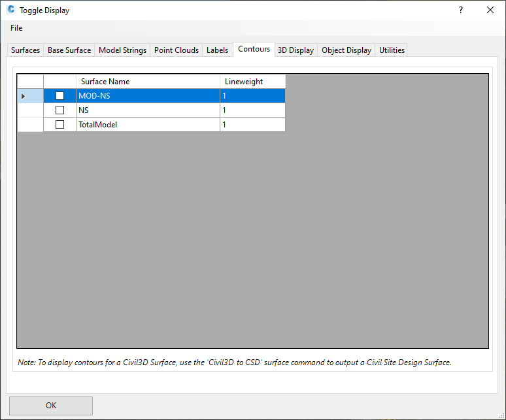Viewport: 506px width, 420px height.
Task: Open the 3D Display tab
Action: pos(296,50)
